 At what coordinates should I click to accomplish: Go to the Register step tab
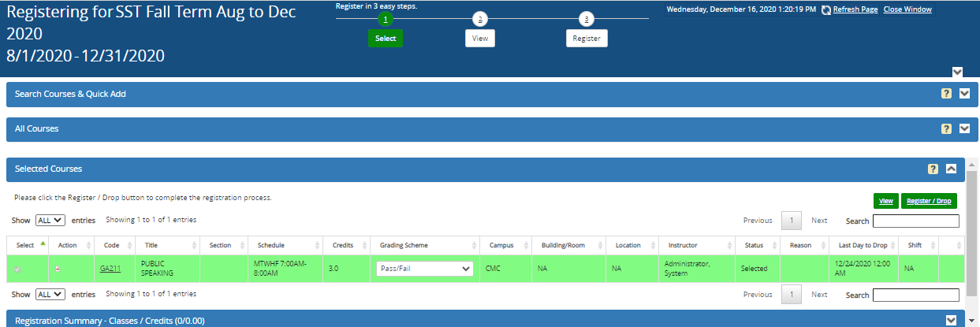587,39
